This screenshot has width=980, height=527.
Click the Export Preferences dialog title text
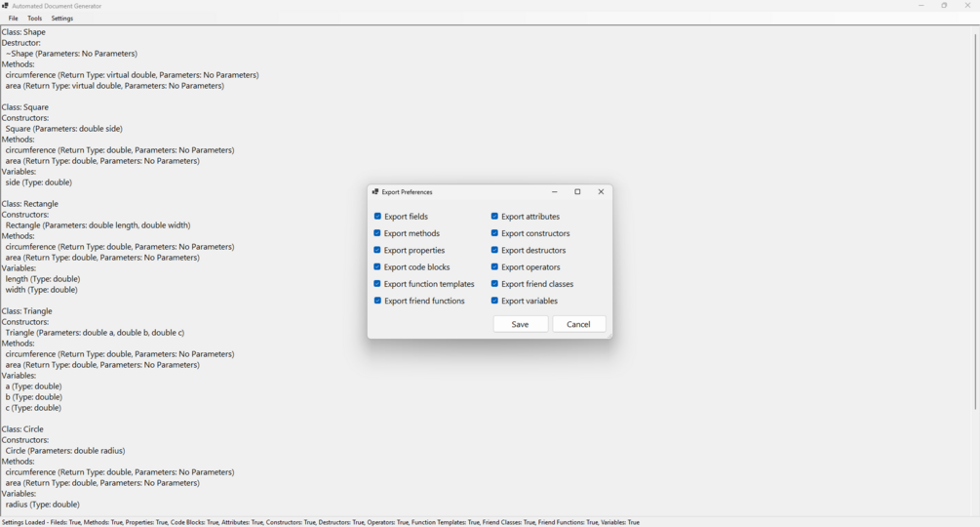[407, 192]
